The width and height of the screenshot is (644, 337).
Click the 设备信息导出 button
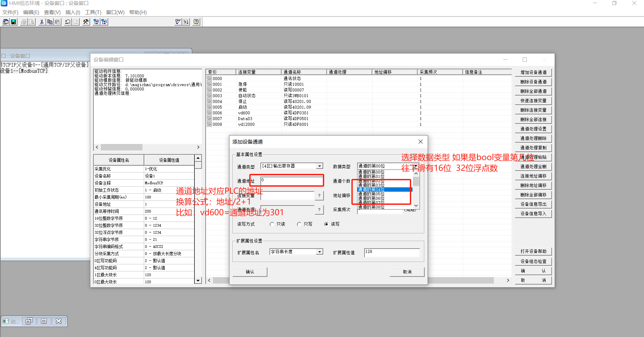(x=533, y=204)
